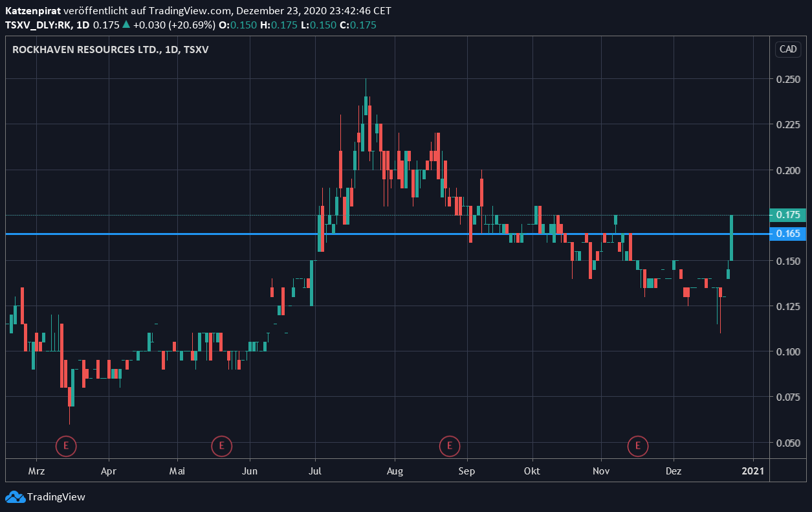Click the TradingView text at bottom left

point(56,497)
